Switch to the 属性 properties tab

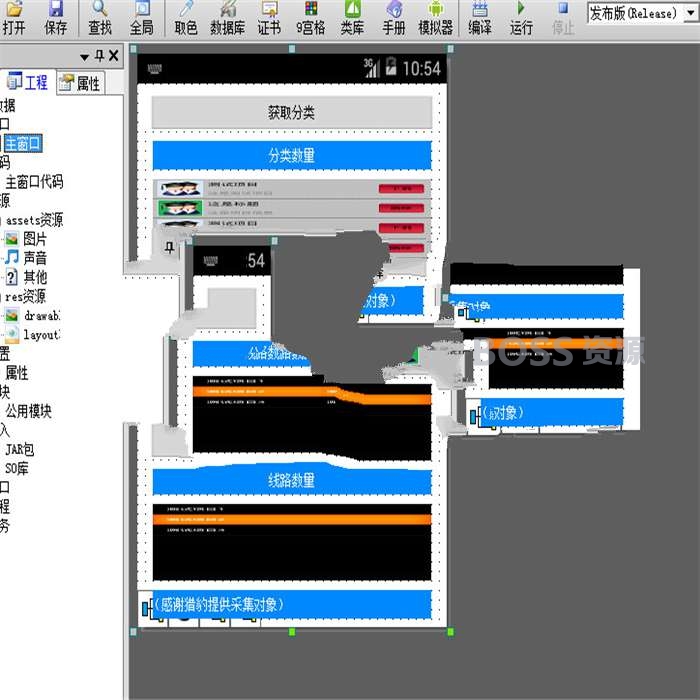(80, 83)
